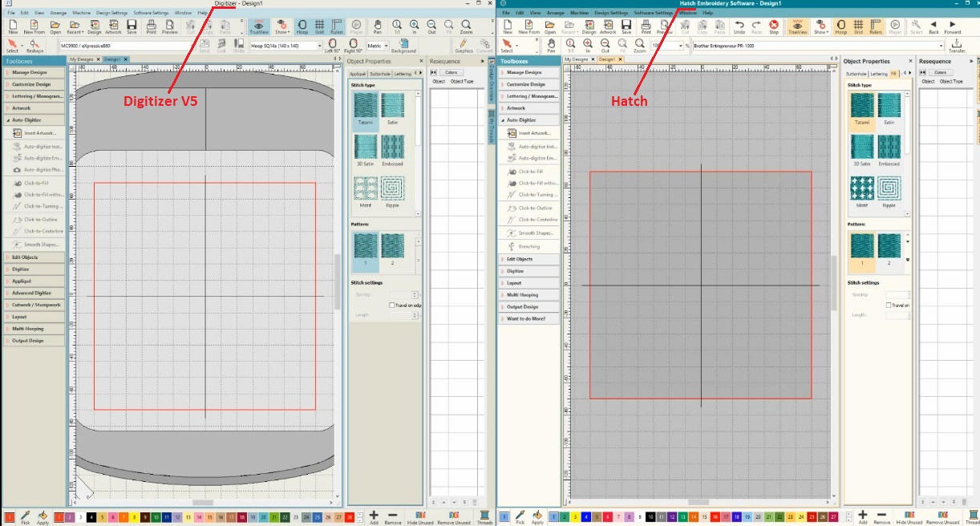Click Threads icon in Digitizer palette bar
The height and width of the screenshot is (526, 980).
click(485, 517)
